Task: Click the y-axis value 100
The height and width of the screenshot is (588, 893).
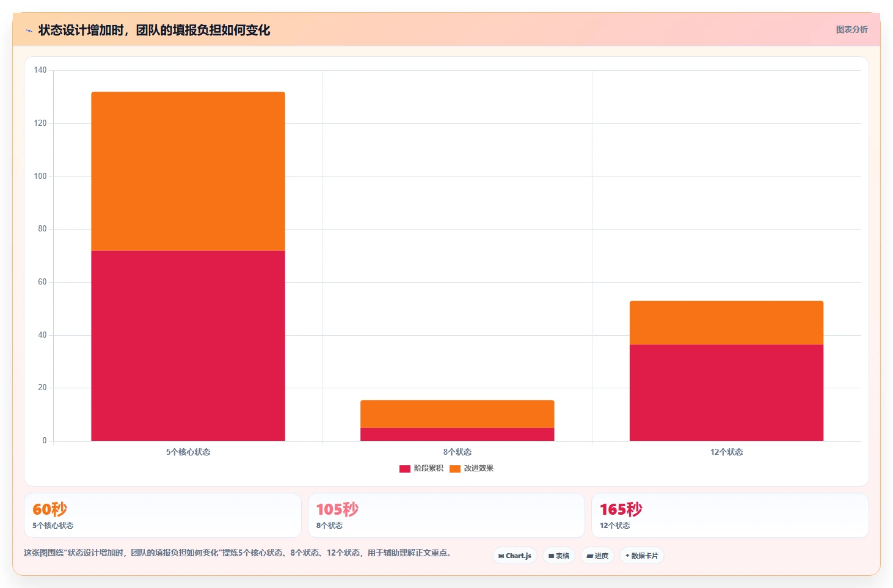Action: [40, 176]
